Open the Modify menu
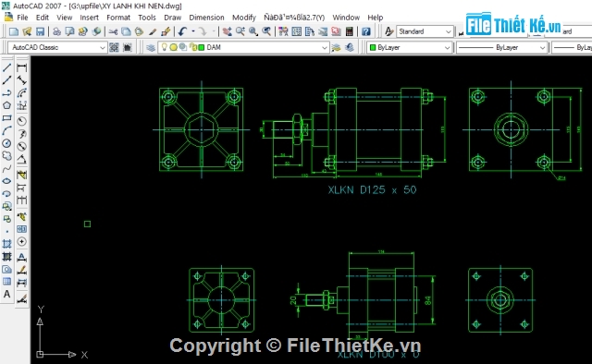 (244, 18)
